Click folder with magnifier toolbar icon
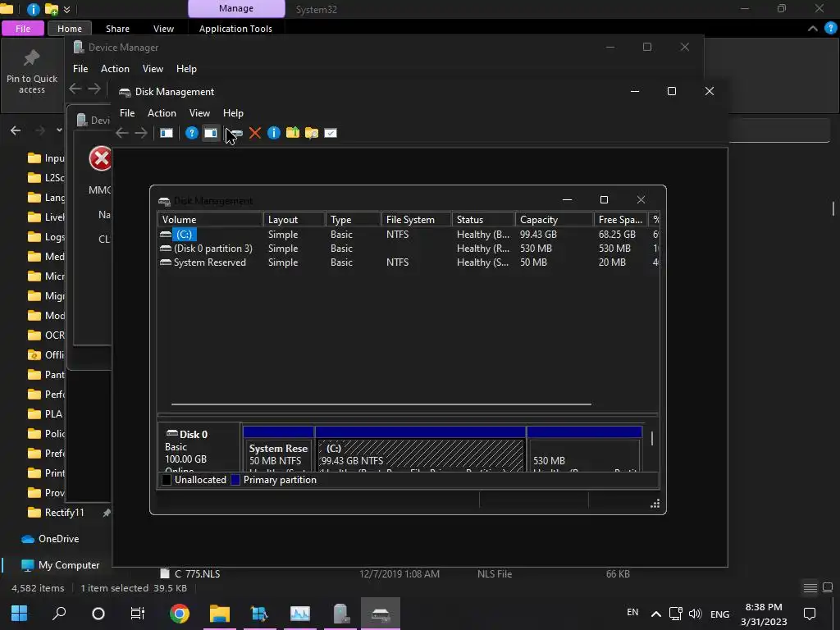 [x=311, y=133]
